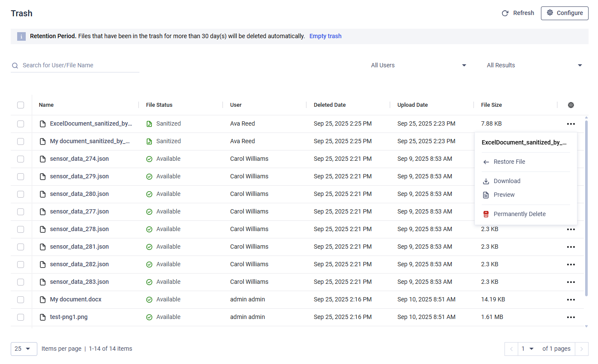This screenshot has width=598, height=364.
Task: Click the Empty trash link
Action: tap(325, 36)
